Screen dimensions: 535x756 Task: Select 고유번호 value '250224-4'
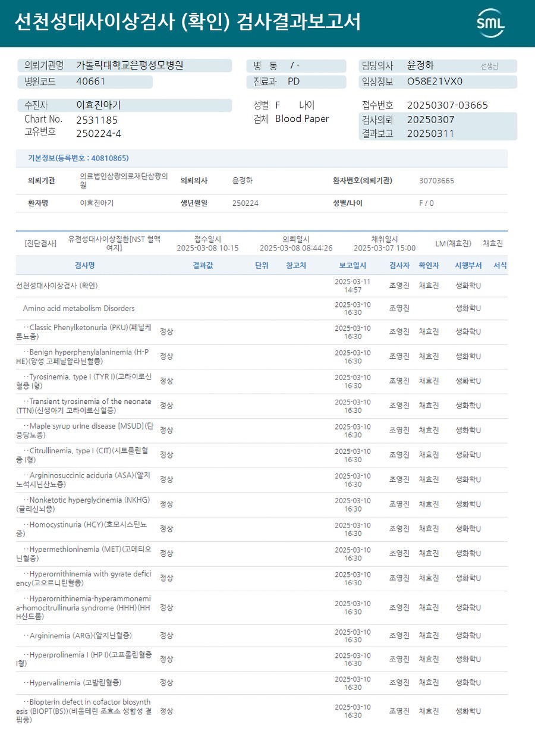(99, 133)
